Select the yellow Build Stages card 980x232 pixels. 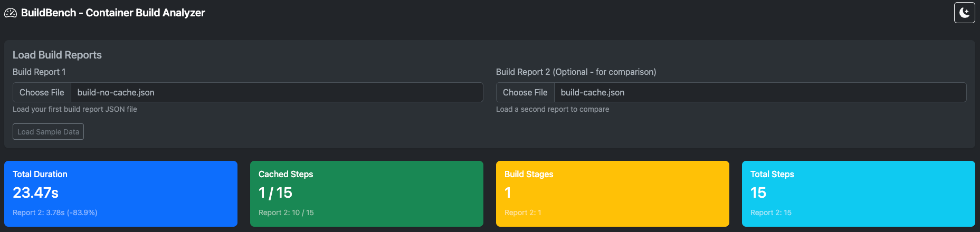click(x=612, y=194)
